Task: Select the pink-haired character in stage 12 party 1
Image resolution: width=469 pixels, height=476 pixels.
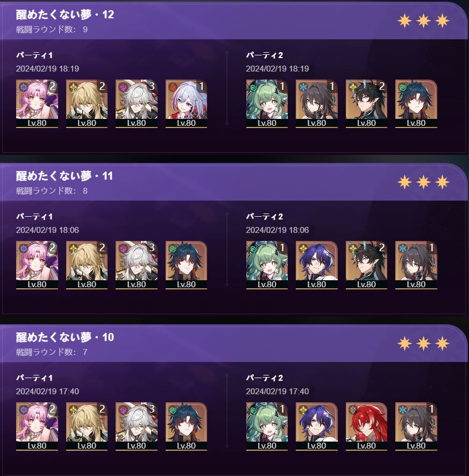Action: [37, 104]
